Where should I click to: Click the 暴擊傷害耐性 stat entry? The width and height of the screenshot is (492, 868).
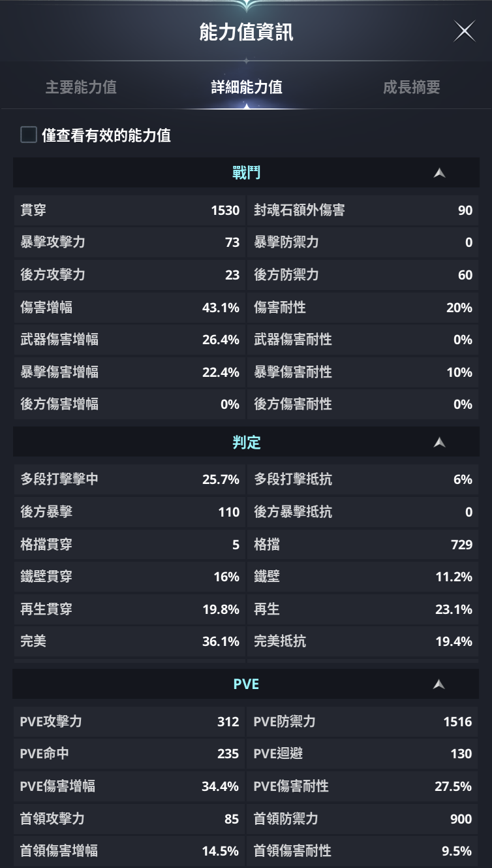click(x=363, y=372)
